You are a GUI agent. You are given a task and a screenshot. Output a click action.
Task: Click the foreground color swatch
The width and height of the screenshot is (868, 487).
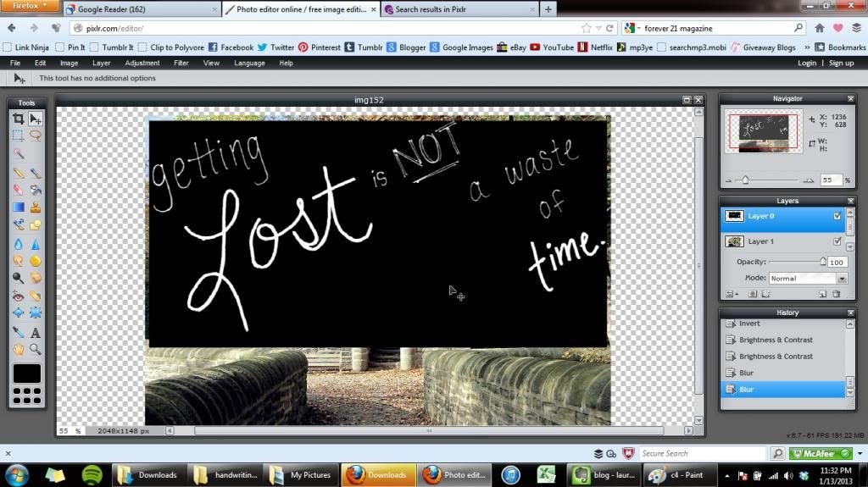pyautogui.click(x=26, y=374)
